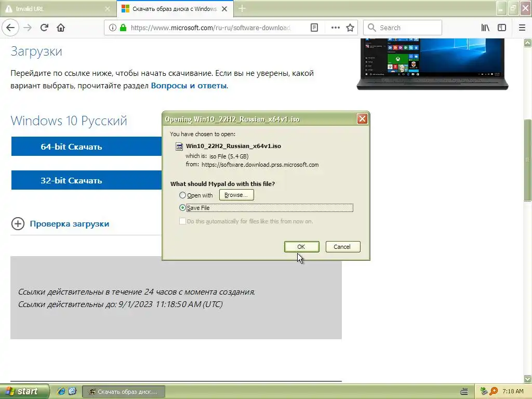532x399 pixels.
Task: Click the iso file icon in dialog
Action: pos(179,146)
